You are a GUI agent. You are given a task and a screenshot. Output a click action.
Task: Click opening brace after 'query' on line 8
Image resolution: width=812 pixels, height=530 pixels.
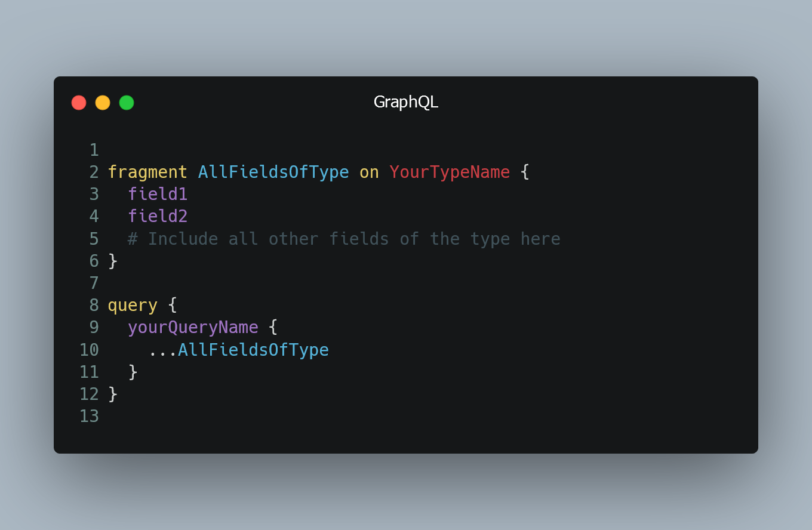173,306
